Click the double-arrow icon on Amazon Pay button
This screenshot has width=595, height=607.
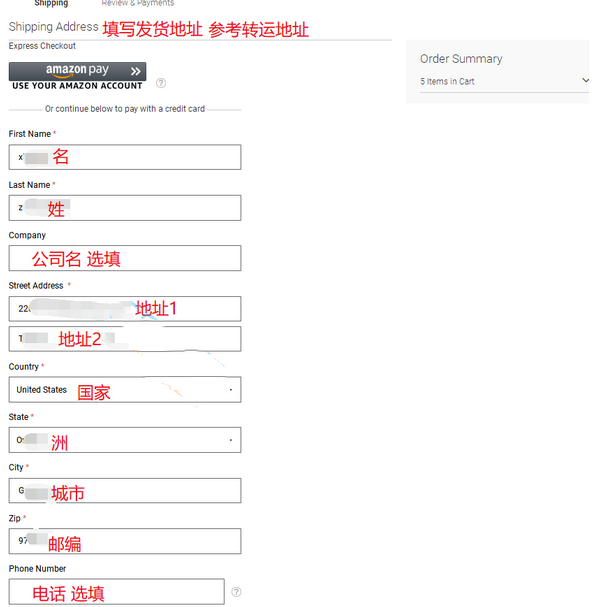(x=135, y=71)
